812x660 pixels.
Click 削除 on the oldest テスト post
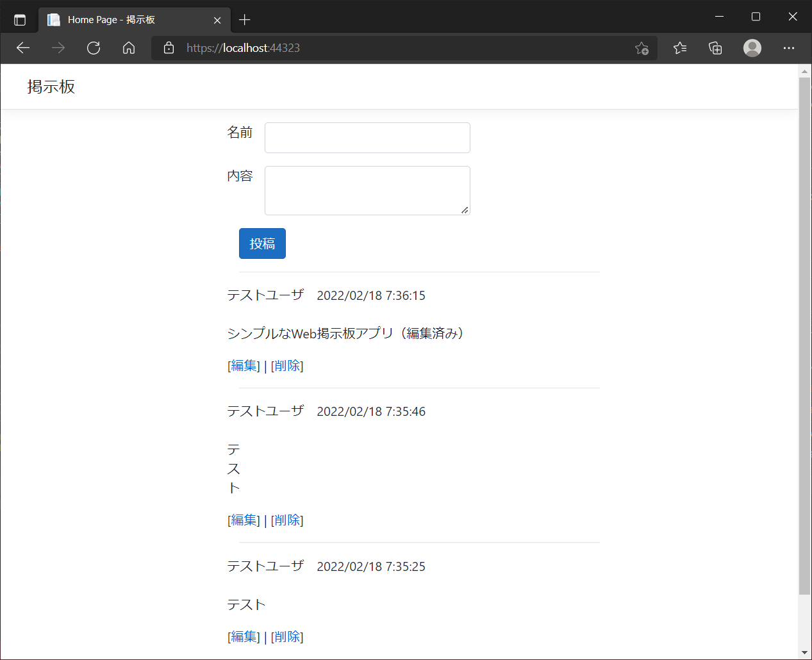point(287,636)
